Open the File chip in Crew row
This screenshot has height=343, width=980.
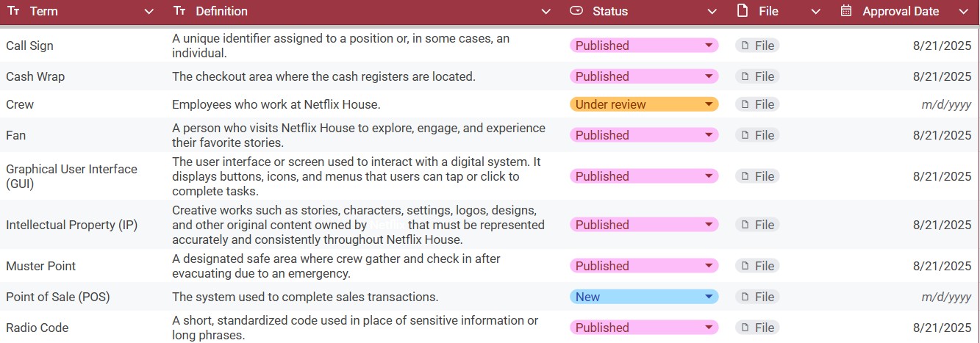point(757,104)
